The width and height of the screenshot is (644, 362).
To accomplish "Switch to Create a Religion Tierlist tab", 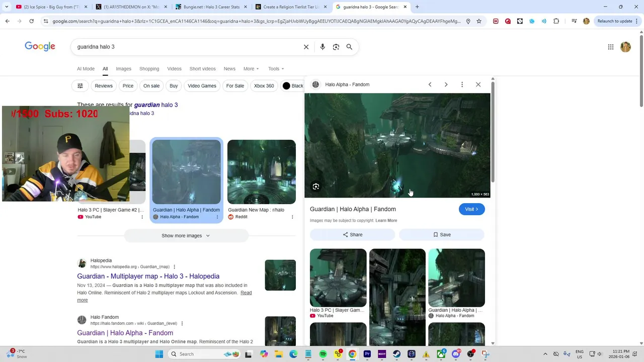I will click(x=291, y=7).
